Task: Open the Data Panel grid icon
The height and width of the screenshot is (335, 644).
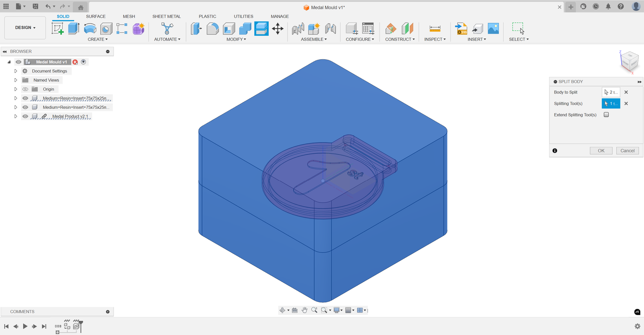Action: point(6,6)
